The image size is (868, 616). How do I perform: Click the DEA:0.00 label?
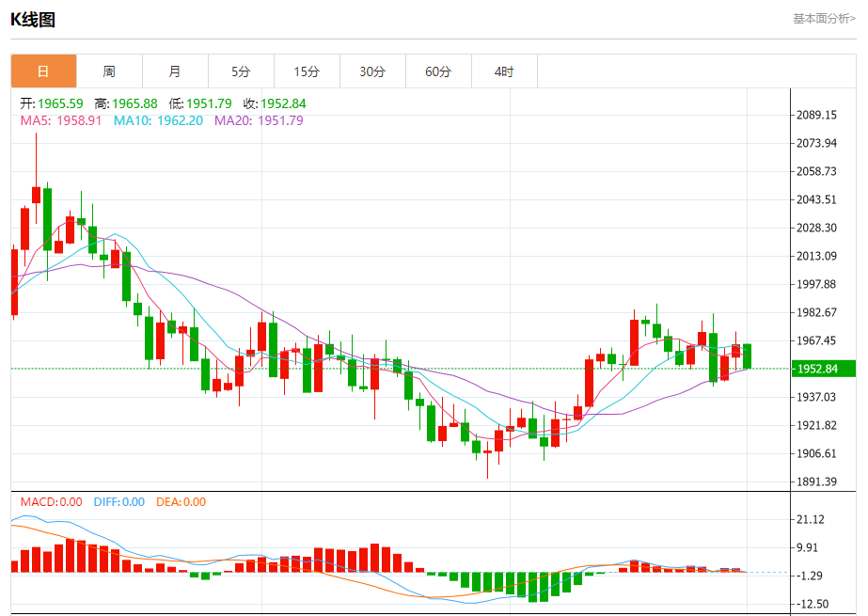(181, 502)
